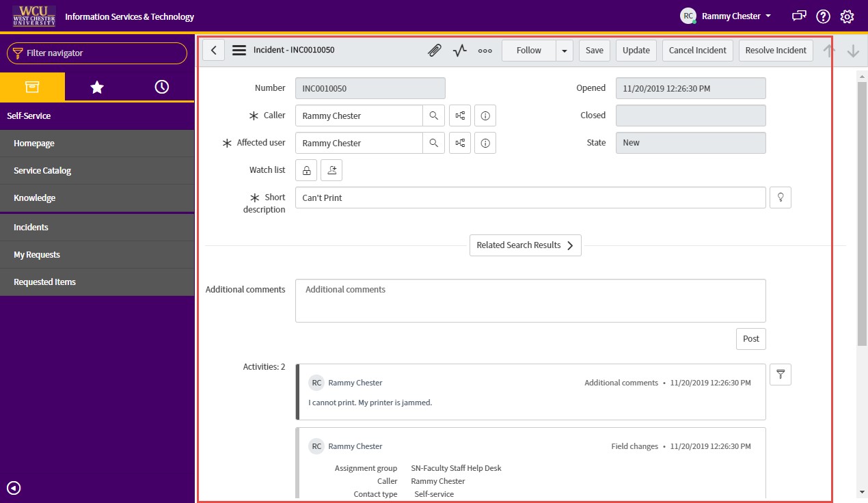The width and height of the screenshot is (868, 503).
Task: Add me to the Watch list
Action: pyautogui.click(x=331, y=170)
